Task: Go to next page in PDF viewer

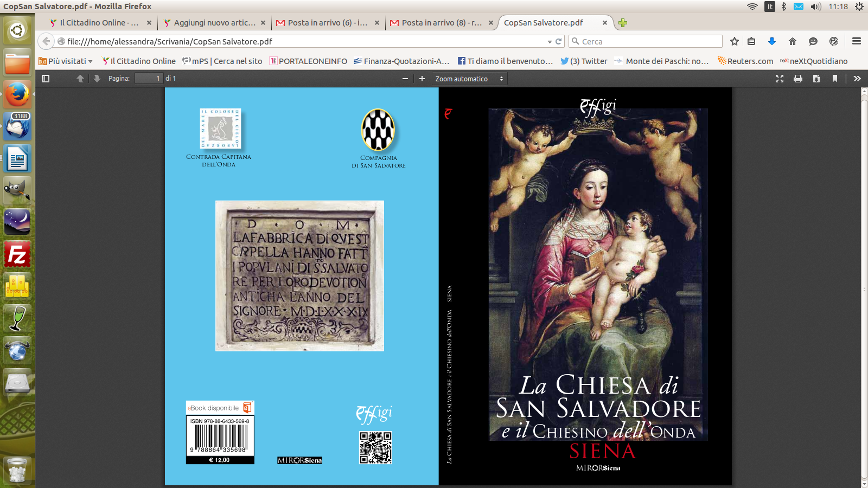Action: pos(97,79)
